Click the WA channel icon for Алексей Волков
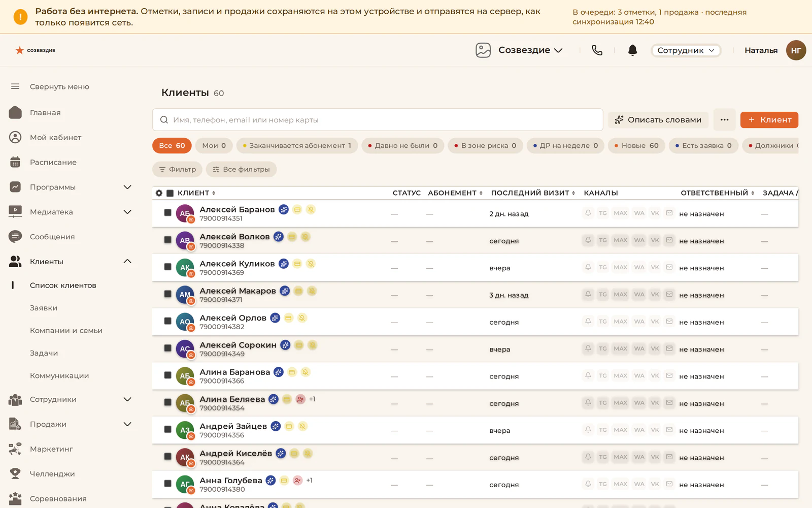Image resolution: width=812 pixels, height=508 pixels. [639, 240]
